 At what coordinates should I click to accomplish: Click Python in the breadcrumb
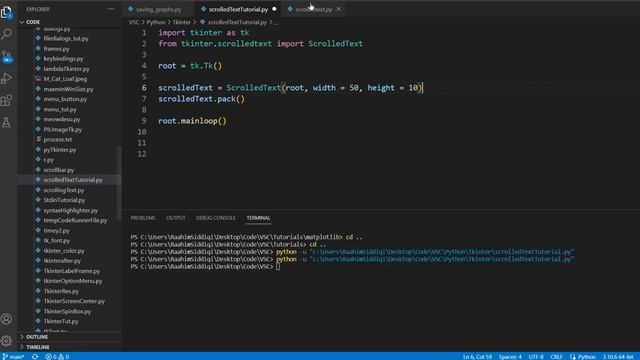[156, 22]
